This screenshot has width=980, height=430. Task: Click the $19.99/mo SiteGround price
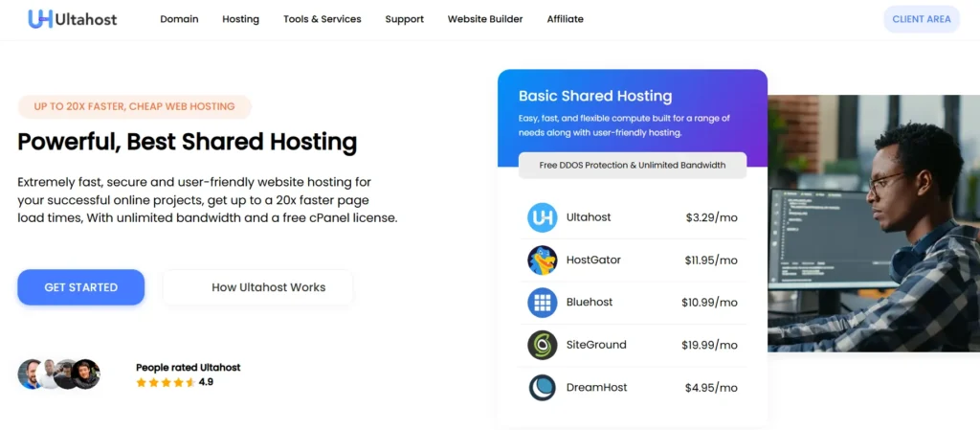[x=709, y=345]
